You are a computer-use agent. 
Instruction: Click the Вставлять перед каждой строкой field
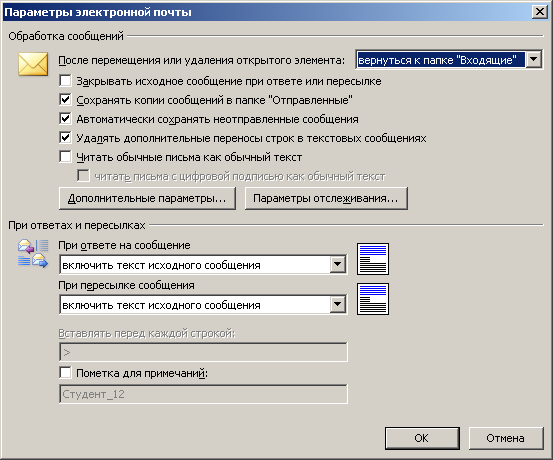[203, 352]
